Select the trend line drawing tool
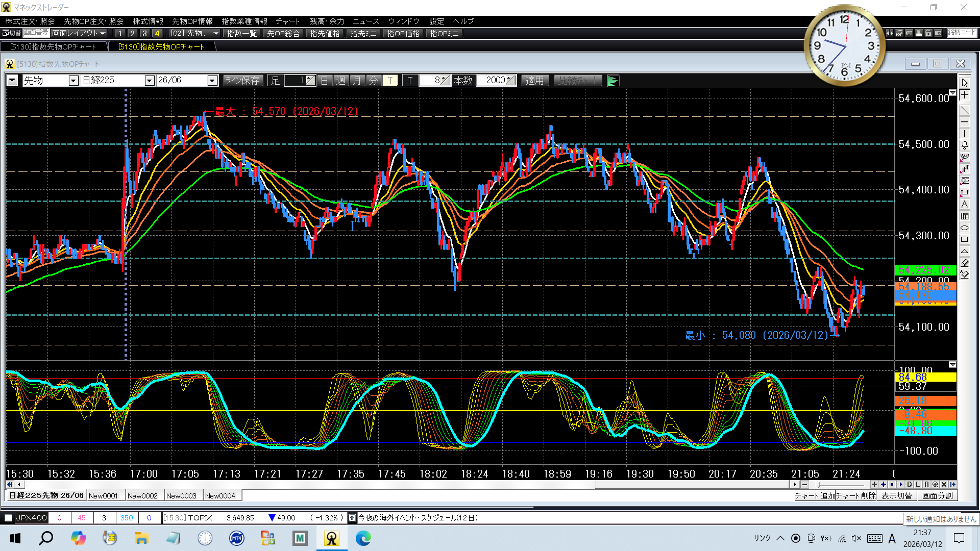 pyautogui.click(x=964, y=110)
